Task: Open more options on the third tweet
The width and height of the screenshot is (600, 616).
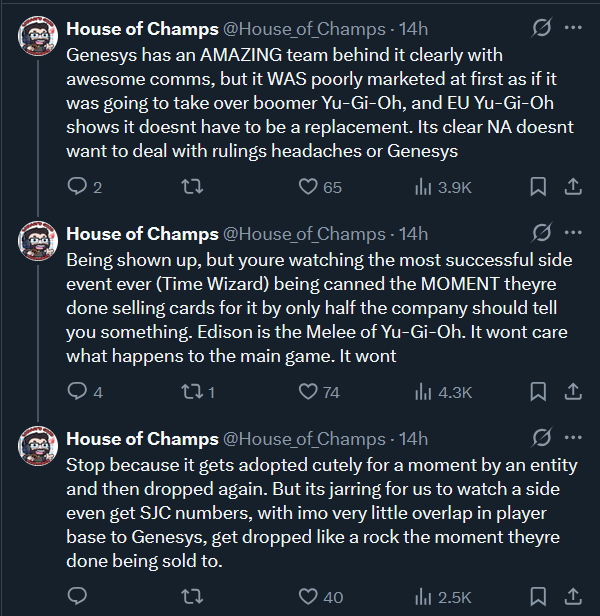Action: pyautogui.click(x=574, y=440)
